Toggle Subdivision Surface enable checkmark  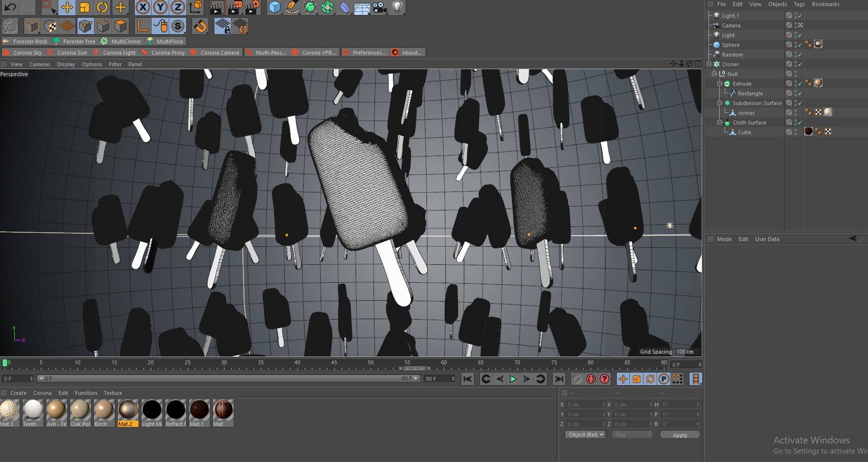pyautogui.click(x=800, y=103)
